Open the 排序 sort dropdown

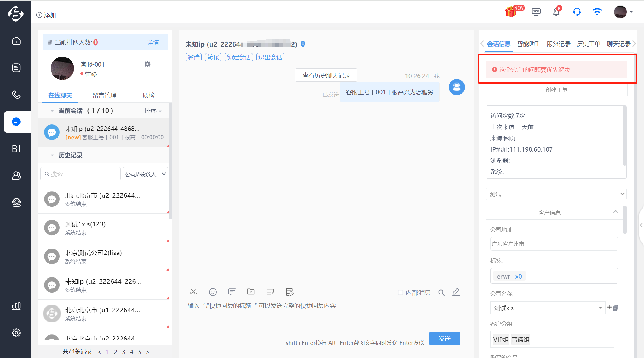click(153, 111)
